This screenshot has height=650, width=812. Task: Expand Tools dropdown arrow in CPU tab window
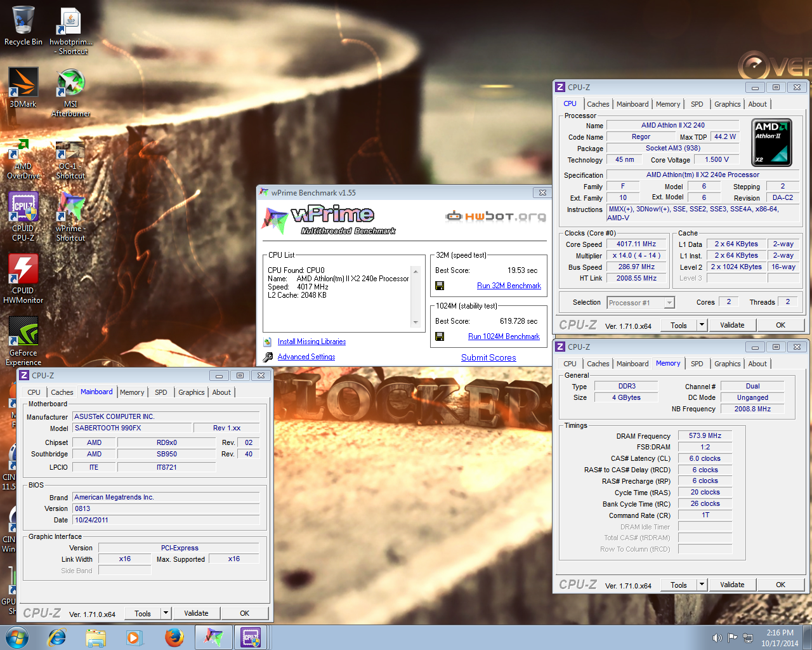[702, 325]
